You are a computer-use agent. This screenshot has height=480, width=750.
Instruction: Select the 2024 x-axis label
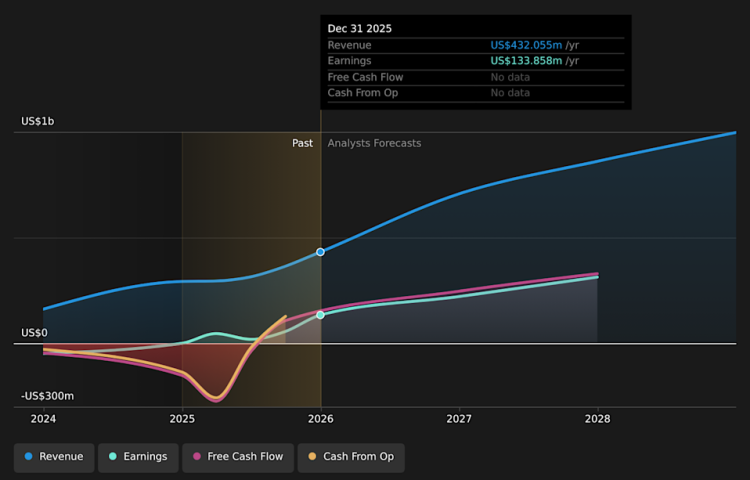44,419
